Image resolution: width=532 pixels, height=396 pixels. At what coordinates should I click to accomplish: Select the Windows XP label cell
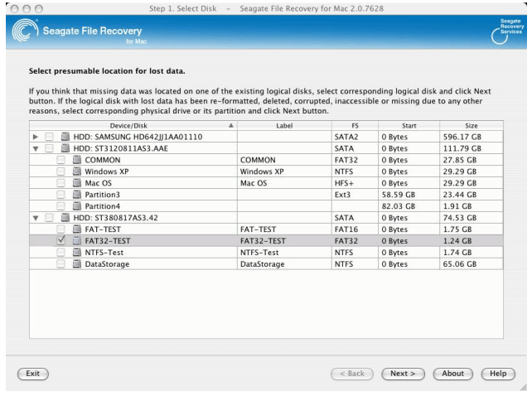[284, 171]
